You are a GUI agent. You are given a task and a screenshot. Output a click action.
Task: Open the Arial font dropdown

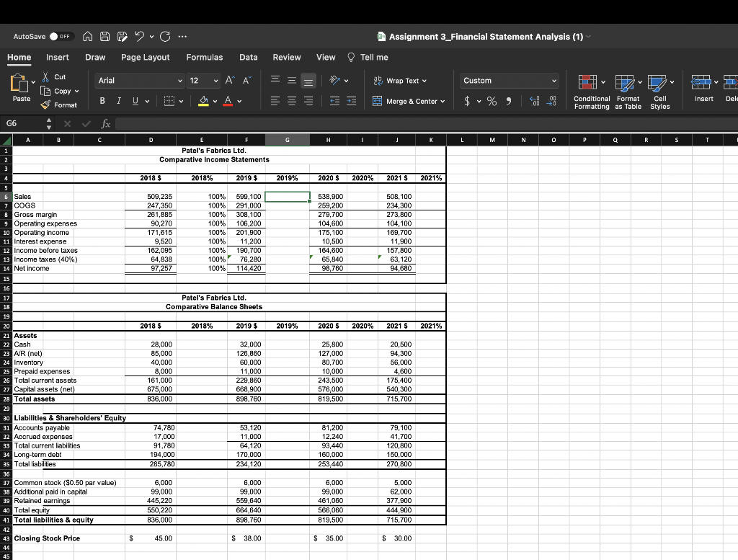tap(139, 80)
